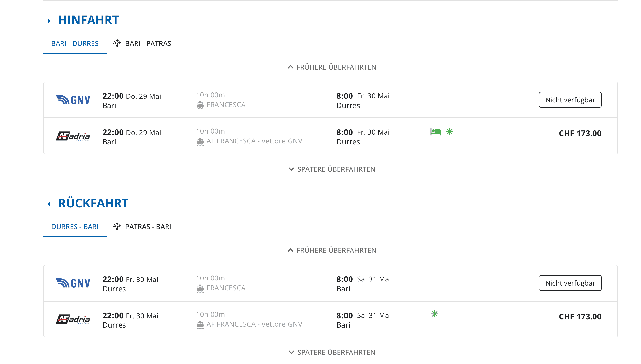Choose return Adria ferry priced CHF 173.00
This screenshot has height=364, width=641.
tap(580, 317)
